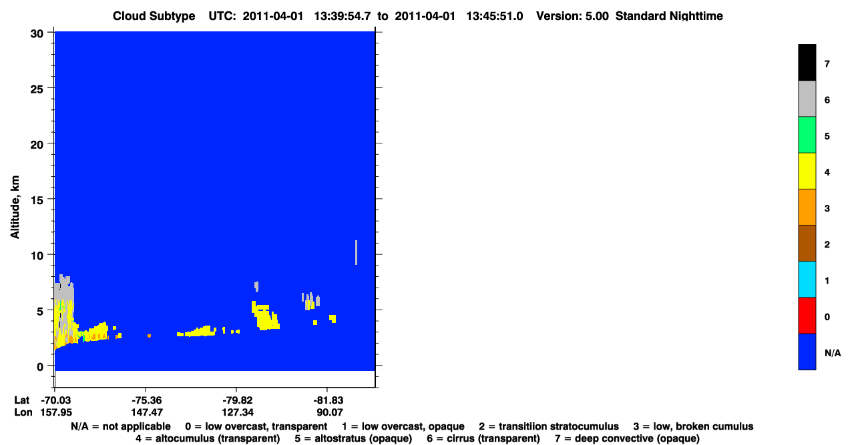Click the 0 altitude tick label
This screenshot has height=445, width=868.
point(41,366)
